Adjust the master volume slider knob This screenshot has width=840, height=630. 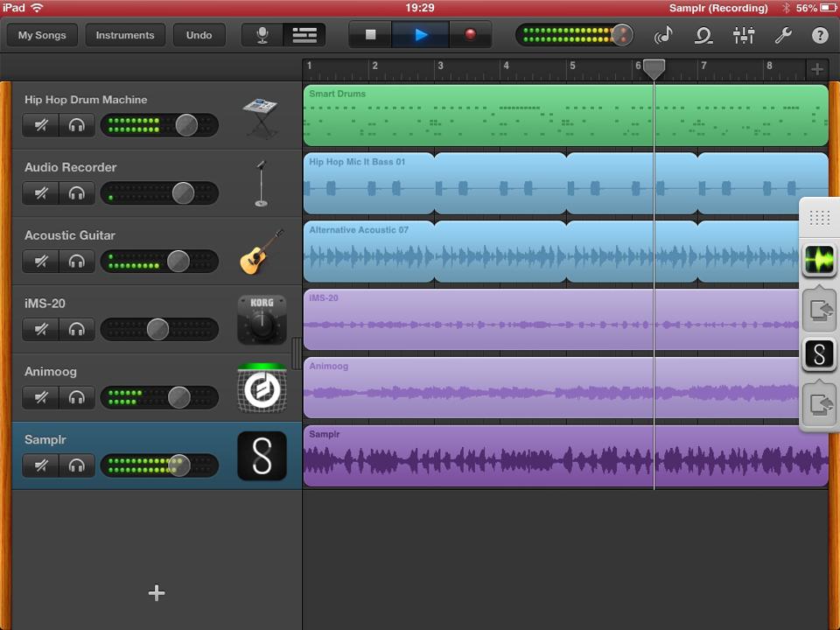(x=622, y=35)
